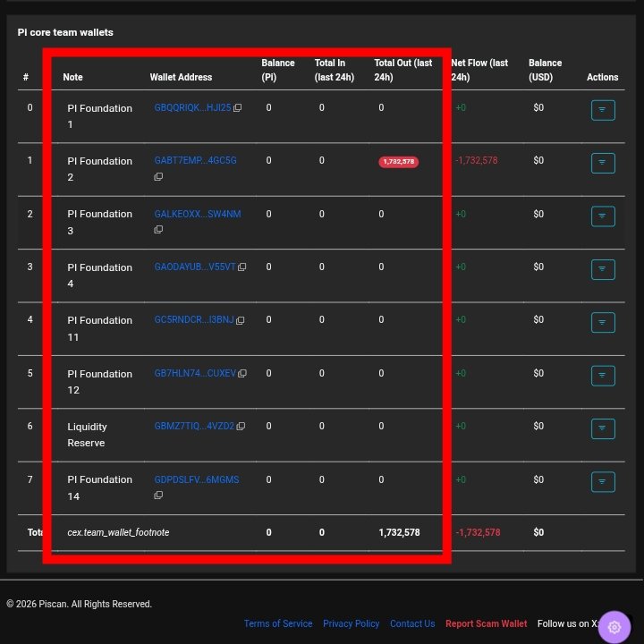Screen dimensions: 644x644
Task: Select the PI Foundation 12 note cell
Action: click(x=100, y=382)
